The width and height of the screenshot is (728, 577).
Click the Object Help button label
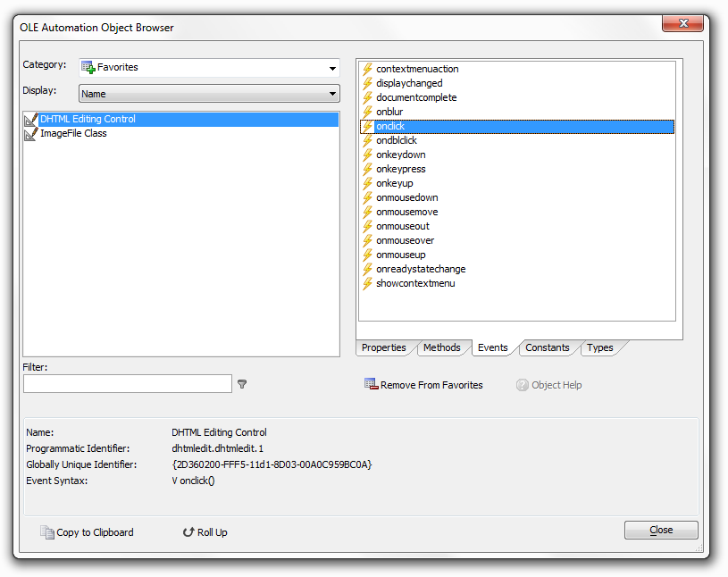556,385
